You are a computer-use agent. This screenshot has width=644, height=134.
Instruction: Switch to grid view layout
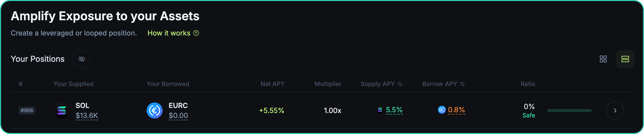click(603, 59)
